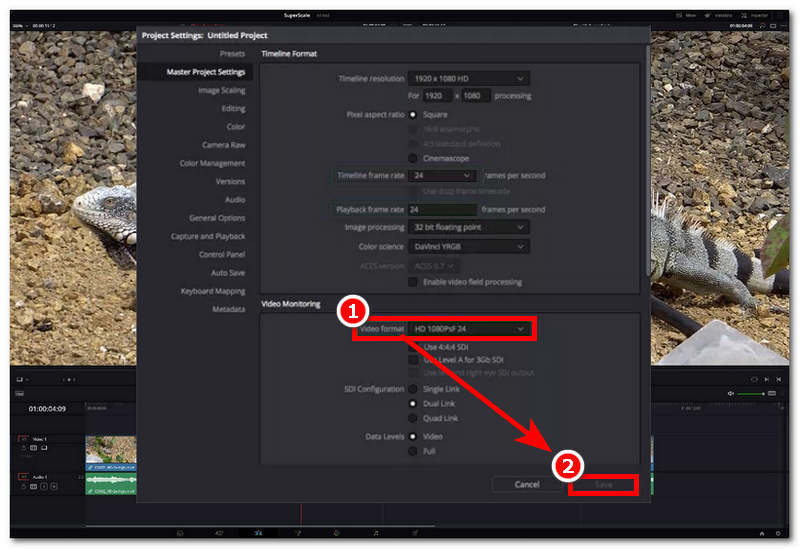Open the Color page wheel icon
Viewport: 800px width, 549px height.
point(337,533)
